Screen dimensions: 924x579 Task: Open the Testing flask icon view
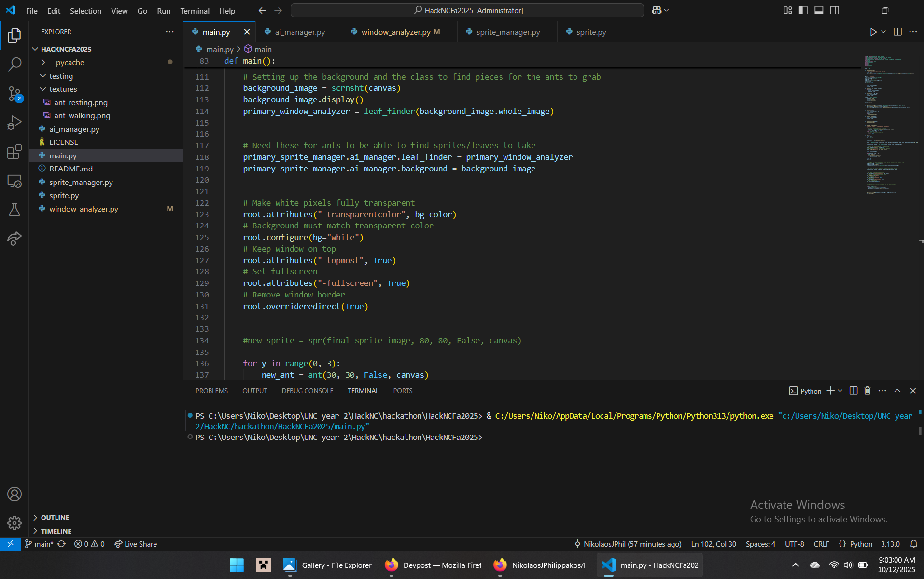tap(14, 210)
